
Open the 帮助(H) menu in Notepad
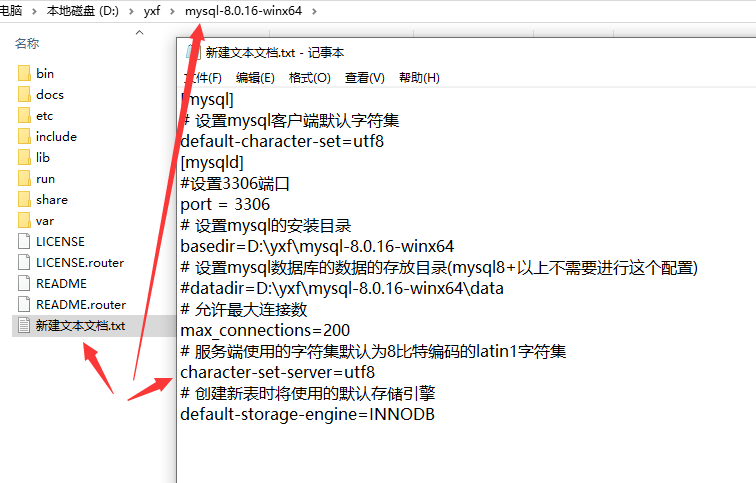[x=419, y=78]
